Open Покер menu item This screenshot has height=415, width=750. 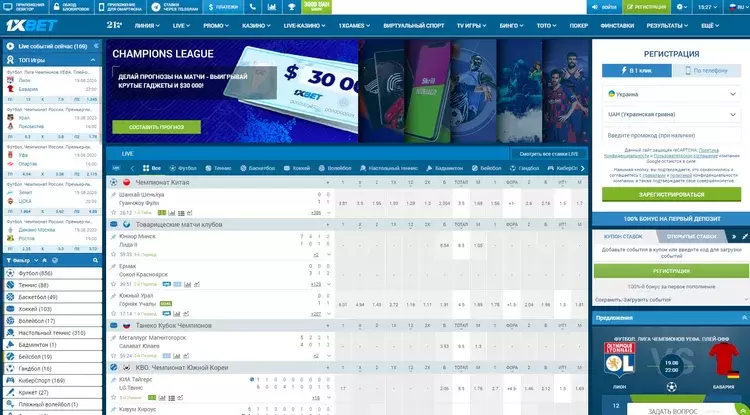tap(579, 26)
